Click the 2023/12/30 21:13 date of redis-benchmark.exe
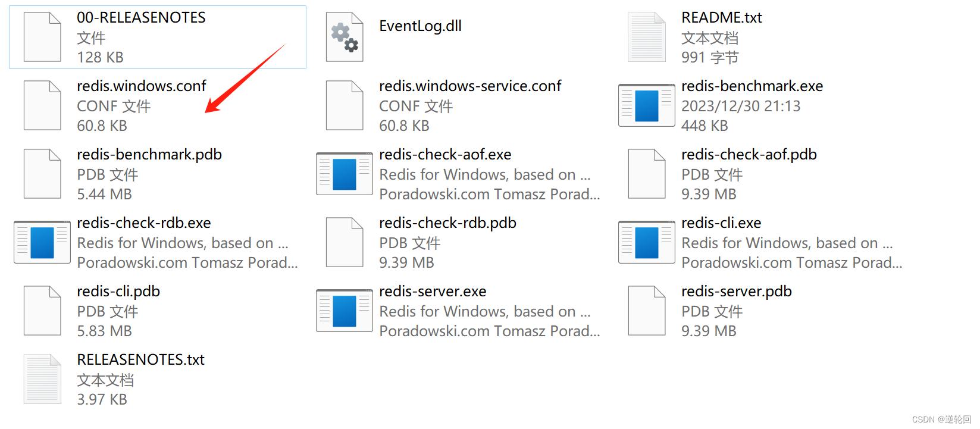This screenshot has width=980, height=429. point(741,107)
